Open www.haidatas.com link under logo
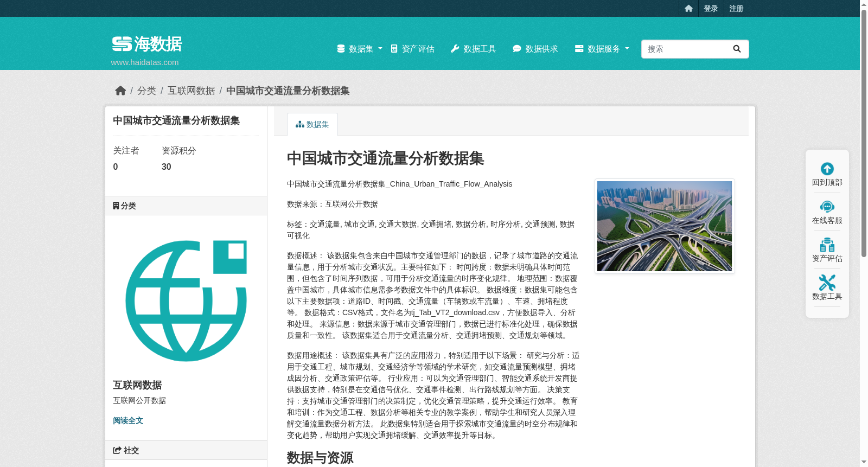This screenshot has width=868, height=467. (x=145, y=62)
